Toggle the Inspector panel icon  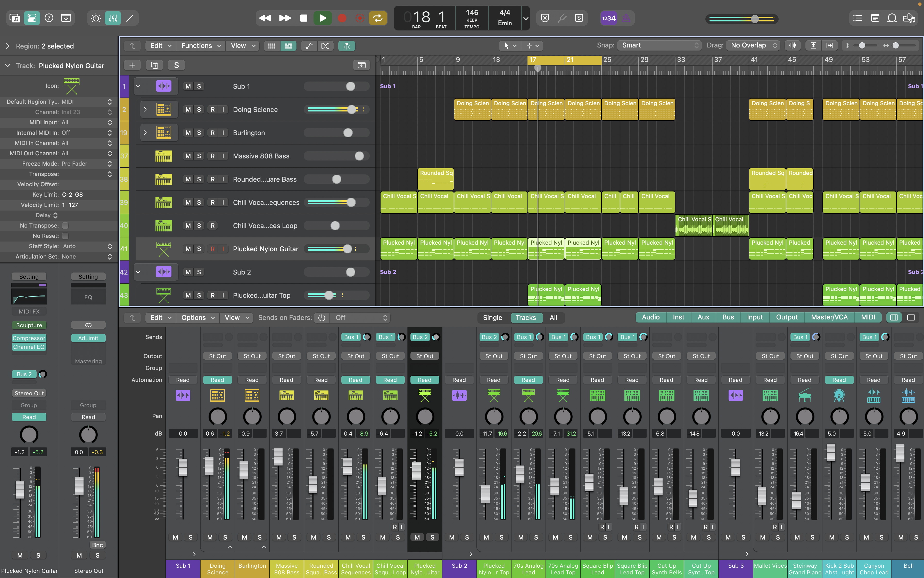pos(32,18)
